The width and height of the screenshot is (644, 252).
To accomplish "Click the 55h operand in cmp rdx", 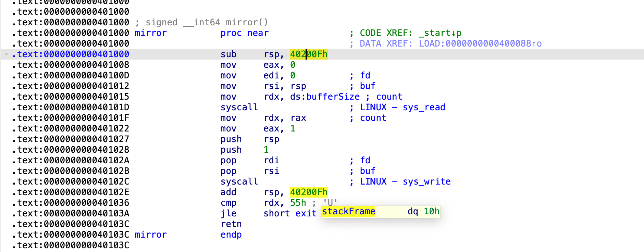I will point(298,203).
